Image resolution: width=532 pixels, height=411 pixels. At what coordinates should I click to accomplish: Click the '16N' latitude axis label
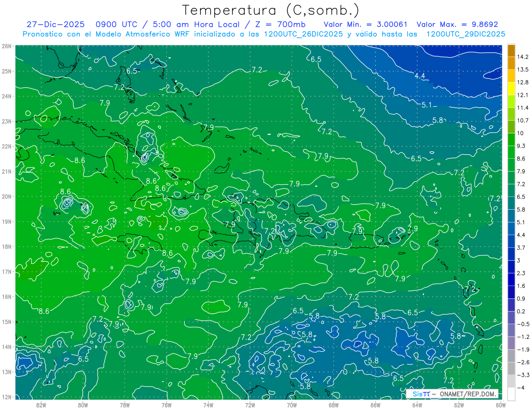(x=7, y=297)
